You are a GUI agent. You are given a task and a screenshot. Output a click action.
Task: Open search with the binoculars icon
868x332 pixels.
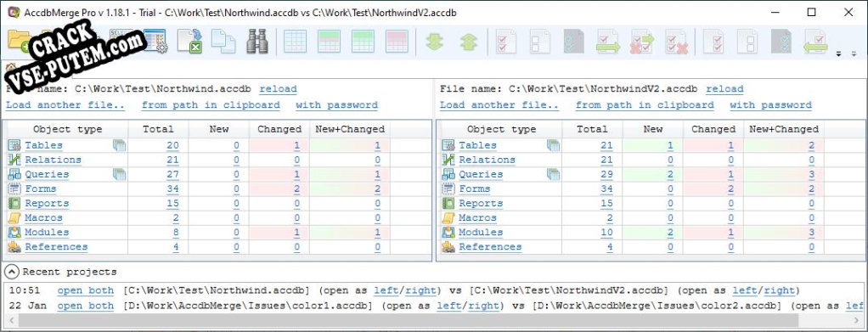[256, 42]
